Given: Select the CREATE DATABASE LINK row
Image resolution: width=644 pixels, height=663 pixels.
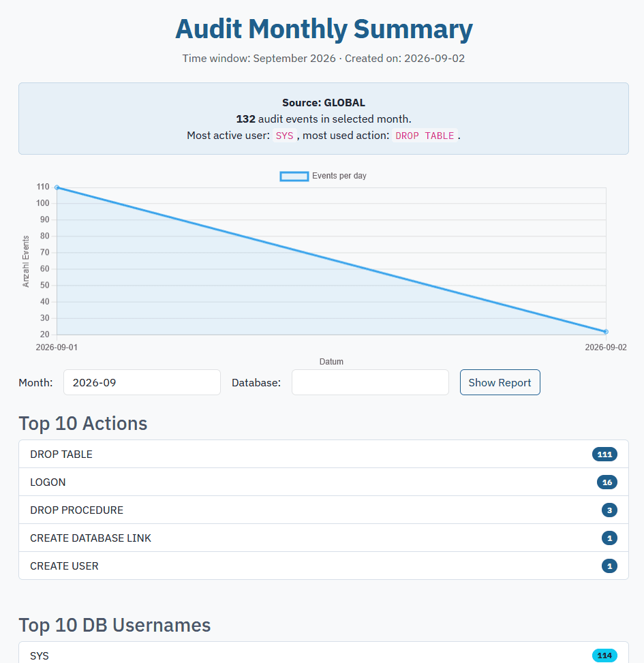Looking at the screenshot, I should click(324, 538).
